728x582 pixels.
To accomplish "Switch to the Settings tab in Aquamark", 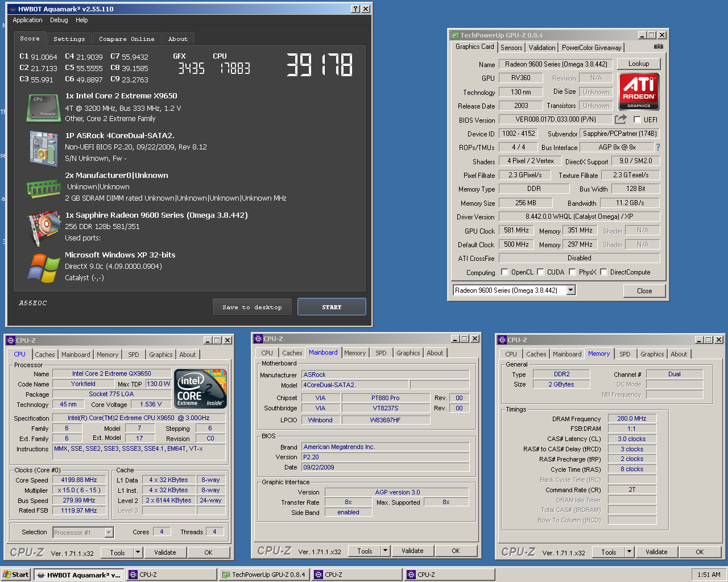I will (x=69, y=39).
